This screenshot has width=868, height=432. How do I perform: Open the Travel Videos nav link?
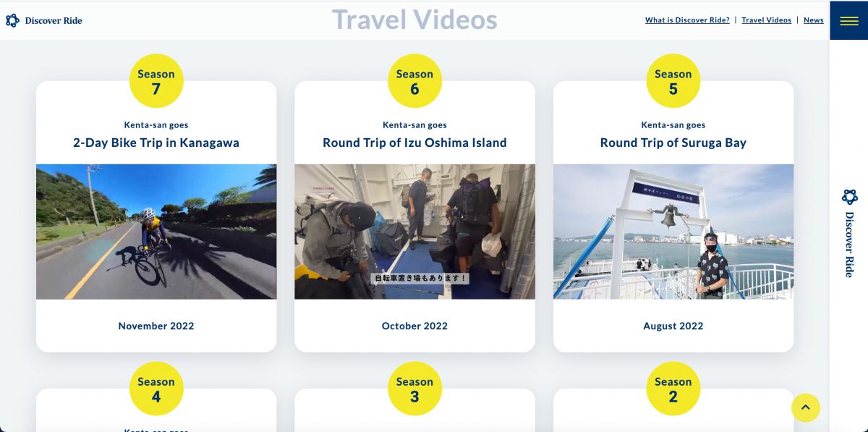pyautogui.click(x=767, y=20)
